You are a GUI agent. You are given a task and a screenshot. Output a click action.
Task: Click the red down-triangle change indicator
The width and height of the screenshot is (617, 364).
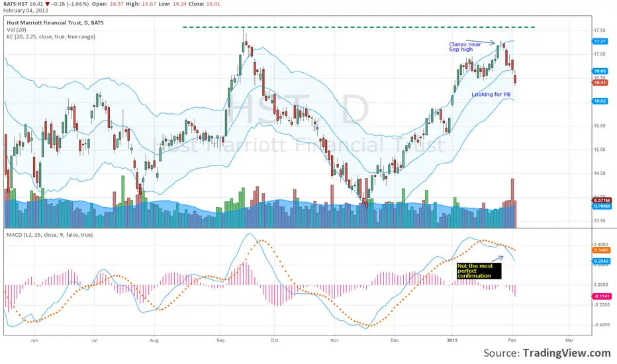click(48, 4)
